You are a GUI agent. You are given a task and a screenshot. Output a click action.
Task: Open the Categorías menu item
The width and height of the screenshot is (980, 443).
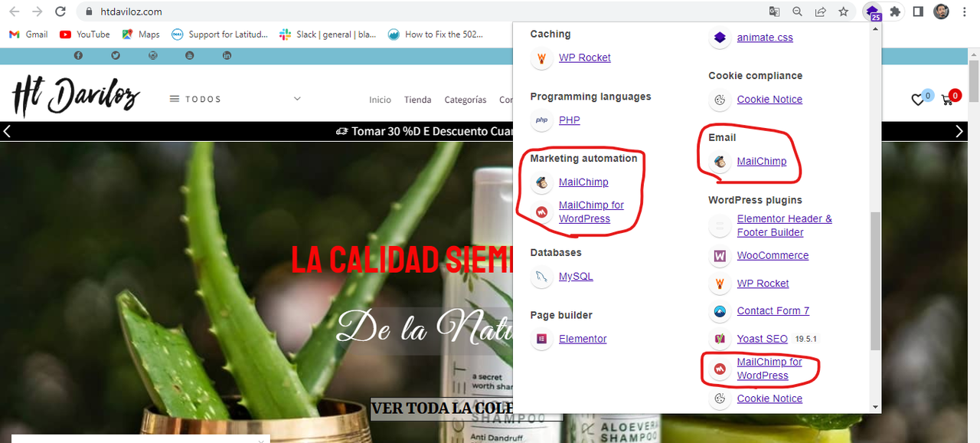point(465,100)
